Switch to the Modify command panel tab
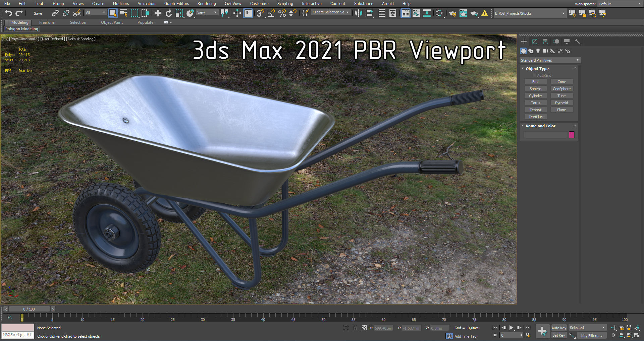644x341 pixels. coord(535,42)
